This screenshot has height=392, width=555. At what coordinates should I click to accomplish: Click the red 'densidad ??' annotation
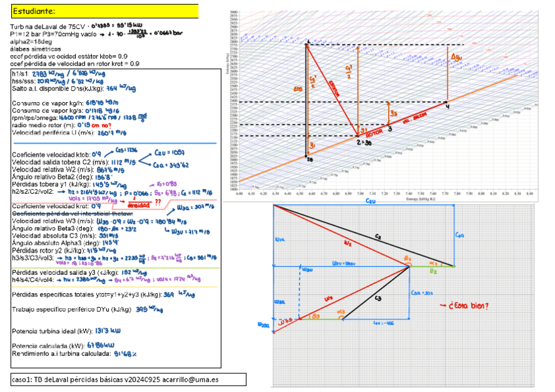(144, 204)
